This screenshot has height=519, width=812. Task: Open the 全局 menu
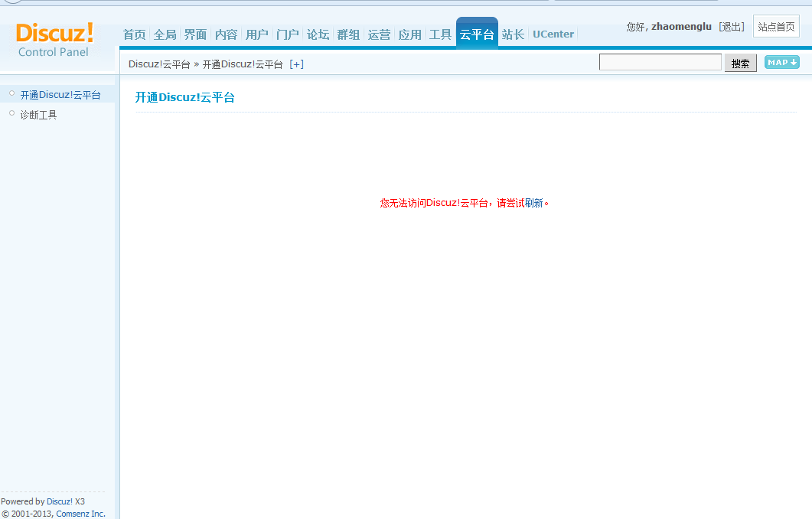click(x=165, y=34)
